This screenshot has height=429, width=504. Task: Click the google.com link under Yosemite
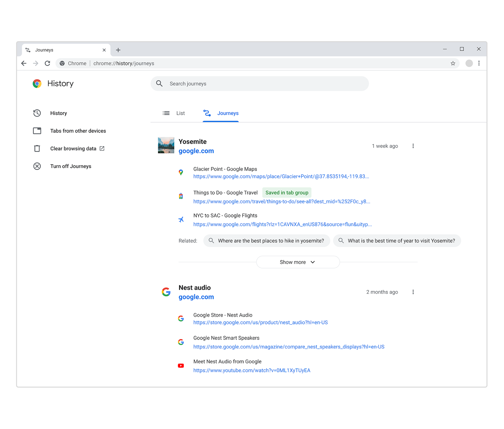coord(196,151)
